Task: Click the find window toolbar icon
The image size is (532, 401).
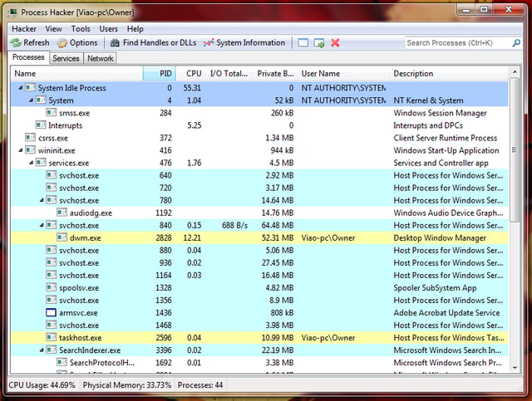Action: (x=303, y=42)
